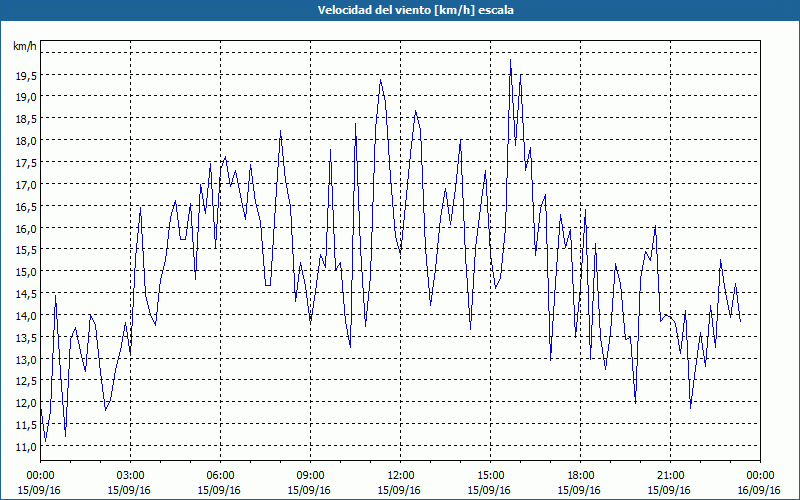Click the '14,5' y-axis value

point(26,294)
